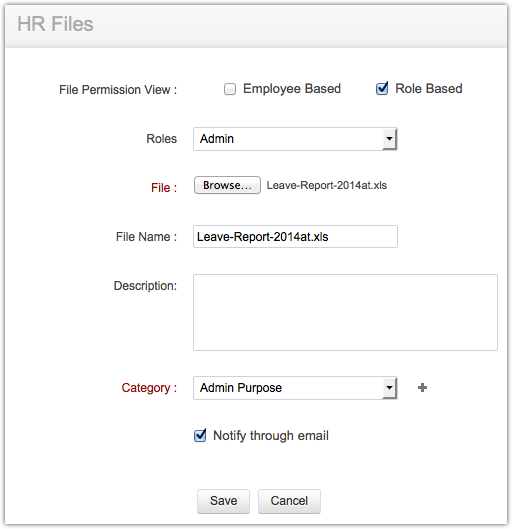Click the HR Files dialog title
Screen dimensions: 512x529
55,24
